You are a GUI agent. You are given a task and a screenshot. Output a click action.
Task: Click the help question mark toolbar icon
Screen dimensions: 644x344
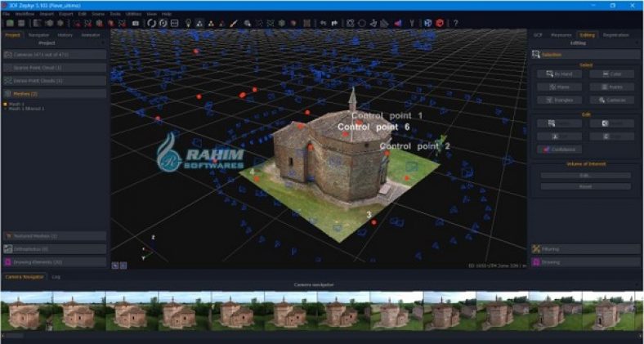(x=455, y=23)
